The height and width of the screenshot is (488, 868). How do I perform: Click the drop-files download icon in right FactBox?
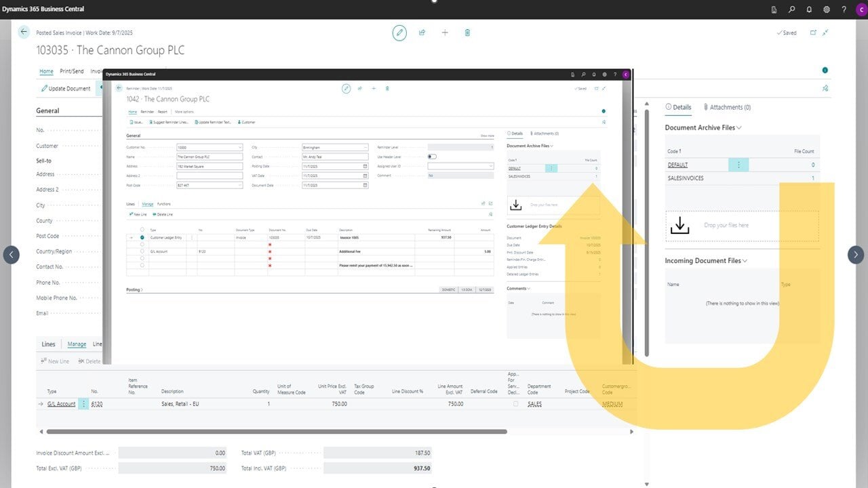[x=679, y=226]
